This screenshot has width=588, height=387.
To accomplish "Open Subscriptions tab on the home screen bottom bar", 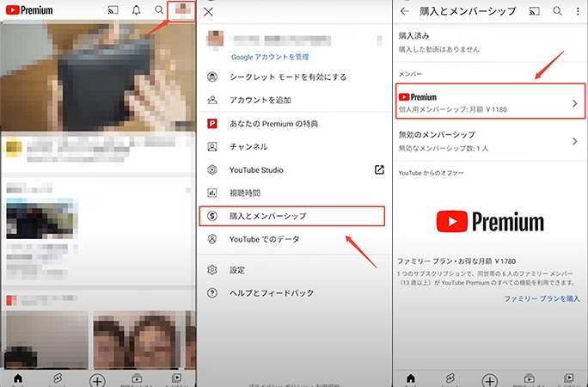I will [x=137, y=379].
